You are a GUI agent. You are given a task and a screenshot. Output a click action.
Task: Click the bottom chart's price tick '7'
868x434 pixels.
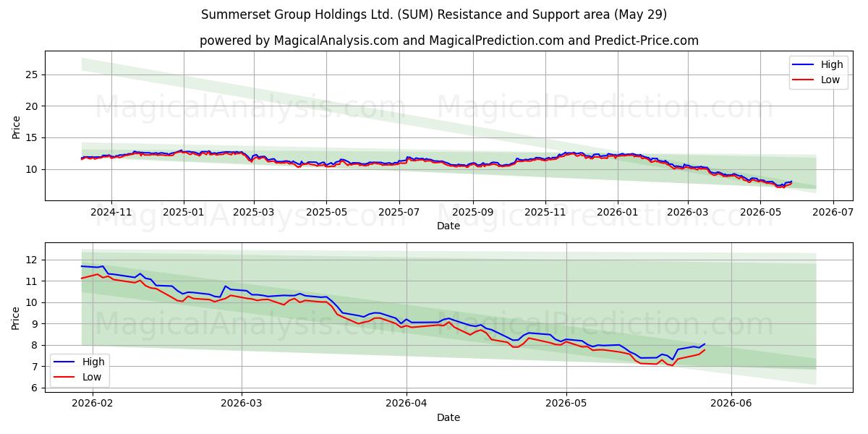[x=36, y=367]
